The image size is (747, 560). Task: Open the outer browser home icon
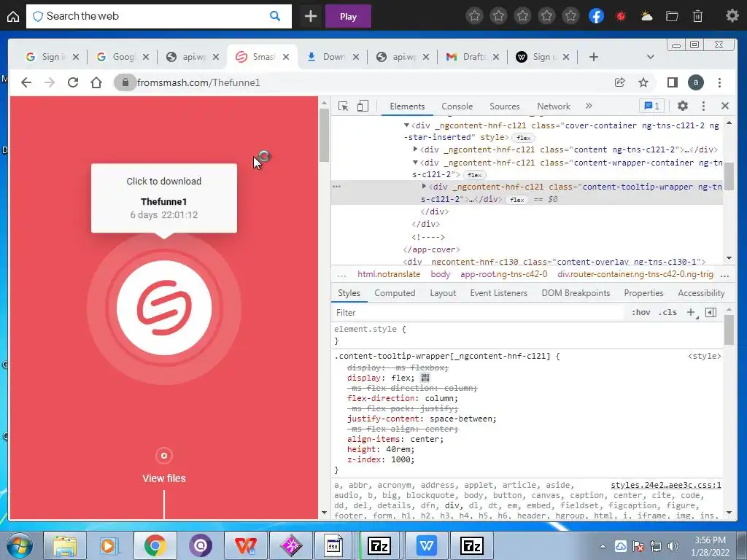coord(13,16)
